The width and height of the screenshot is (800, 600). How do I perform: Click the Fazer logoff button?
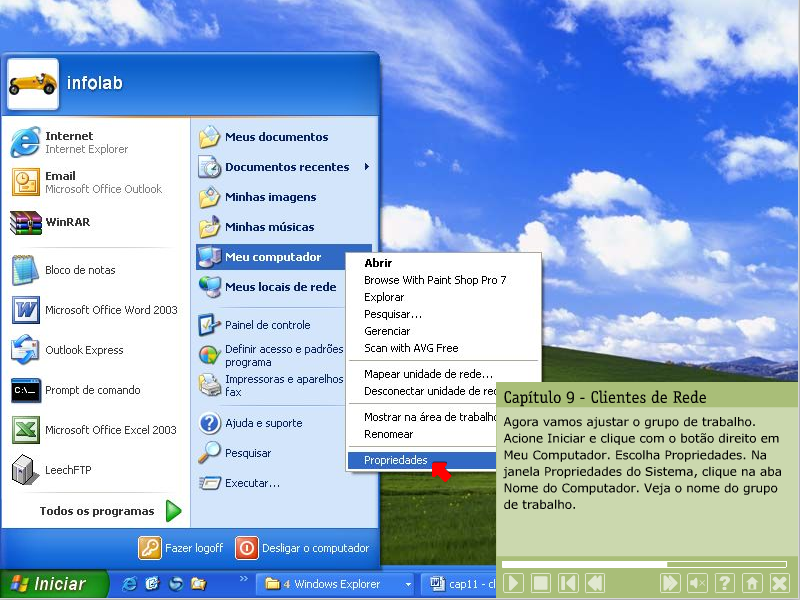point(182,548)
